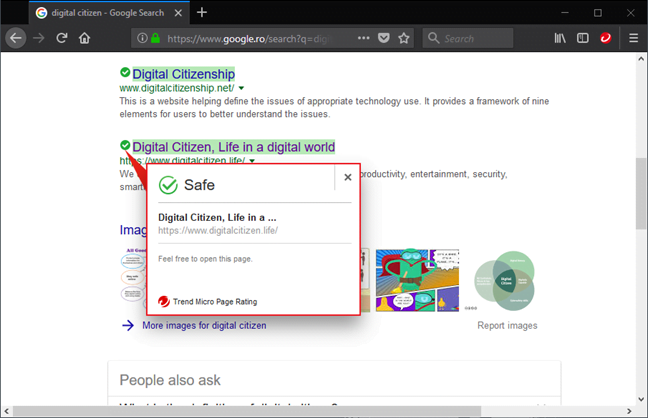Save page to Pocket

click(384, 38)
